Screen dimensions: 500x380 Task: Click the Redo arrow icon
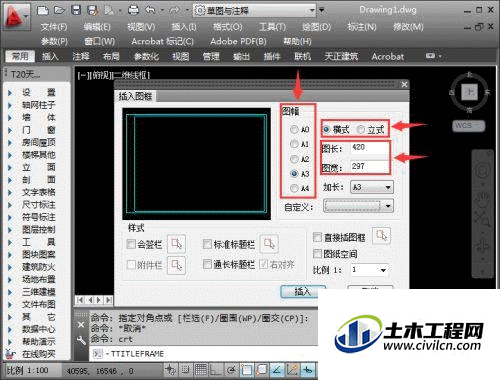174,11
